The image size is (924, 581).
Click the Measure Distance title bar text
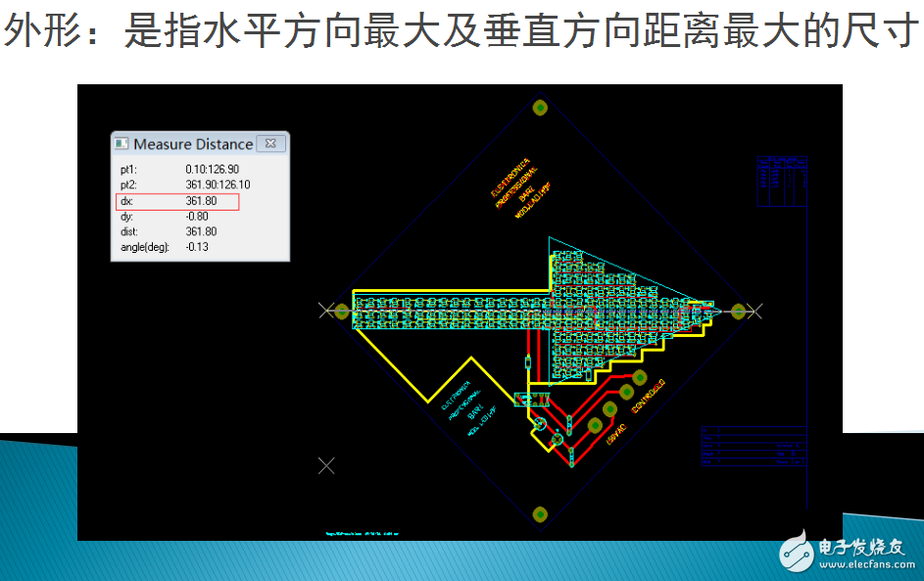click(193, 144)
